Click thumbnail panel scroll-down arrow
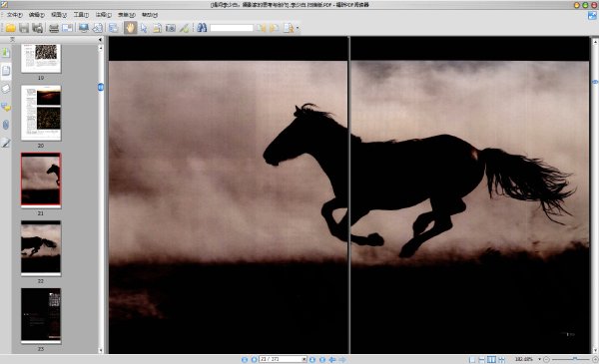Image resolution: width=599 pixels, height=364 pixels. point(101,350)
